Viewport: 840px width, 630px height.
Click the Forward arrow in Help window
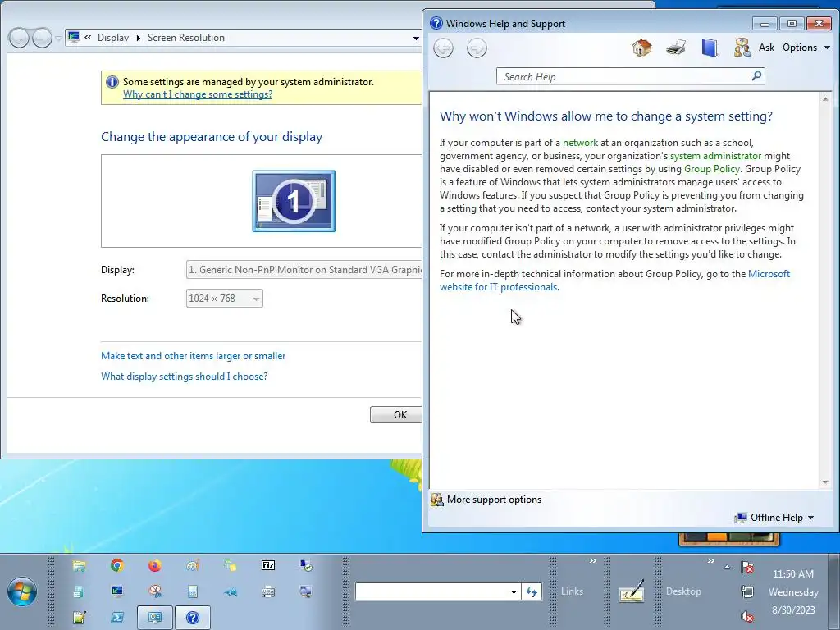click(x=477, y=48)
